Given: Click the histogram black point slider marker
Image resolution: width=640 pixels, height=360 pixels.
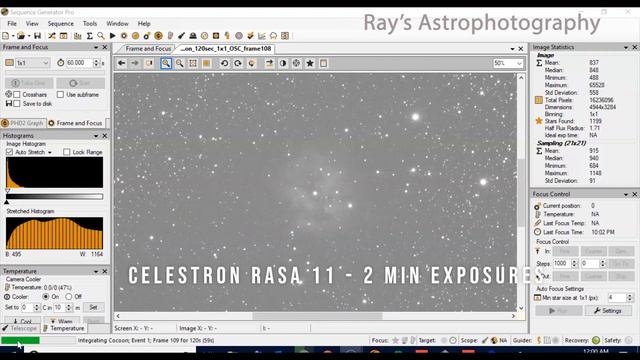Looking at the screenshot, I should click(x=7, y=201).
